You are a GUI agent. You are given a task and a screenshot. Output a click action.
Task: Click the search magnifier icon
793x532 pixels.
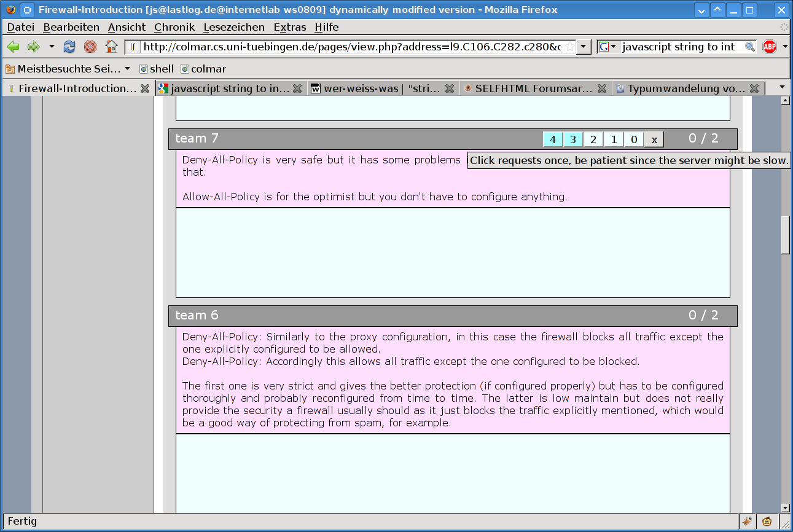(749, 47)
